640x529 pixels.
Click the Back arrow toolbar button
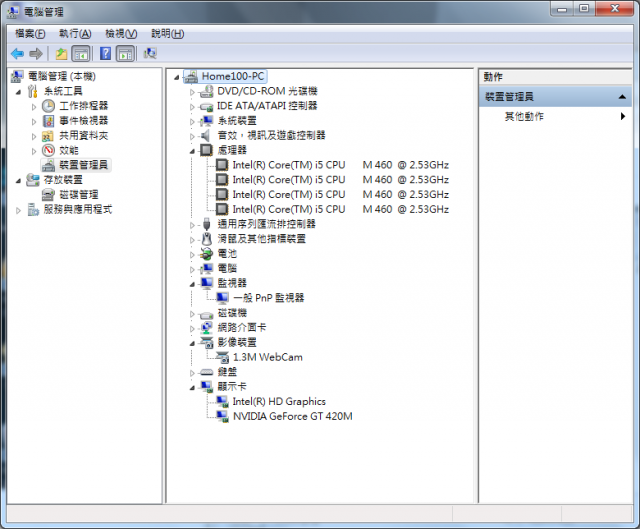17,53
